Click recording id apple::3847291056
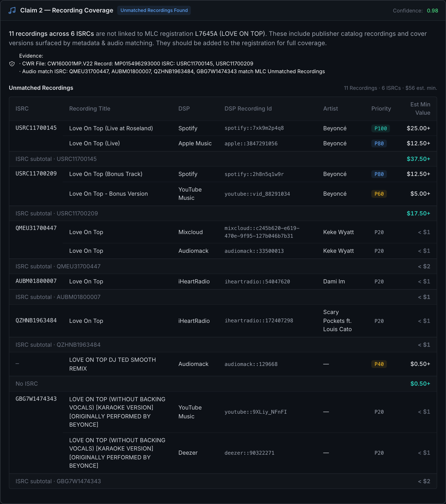This screenshot has width=446, height=504. tap(251, 144)
